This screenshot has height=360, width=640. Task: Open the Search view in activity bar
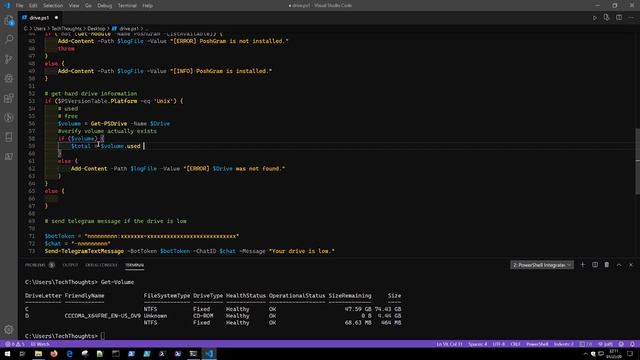click(x=9, y=39)
